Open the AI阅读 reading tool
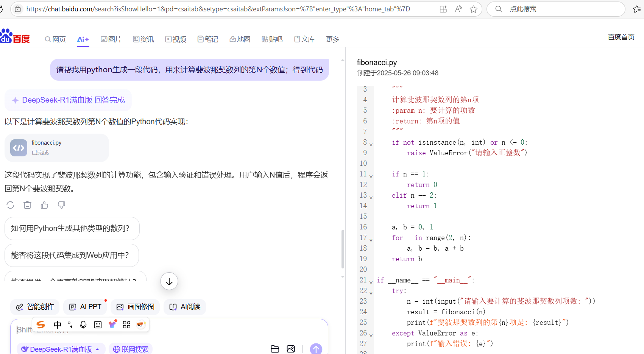 tap(184, 307)
